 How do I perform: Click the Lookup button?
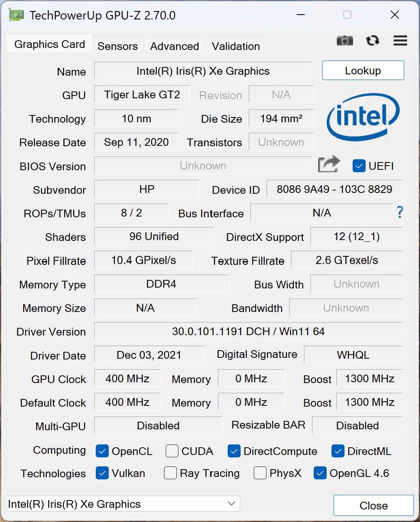[x=363, y=70]
